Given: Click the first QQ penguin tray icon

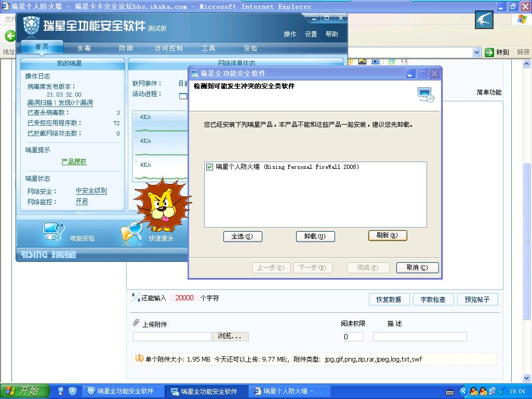Looking at the screenshot, I should click(x=473, y=392).
